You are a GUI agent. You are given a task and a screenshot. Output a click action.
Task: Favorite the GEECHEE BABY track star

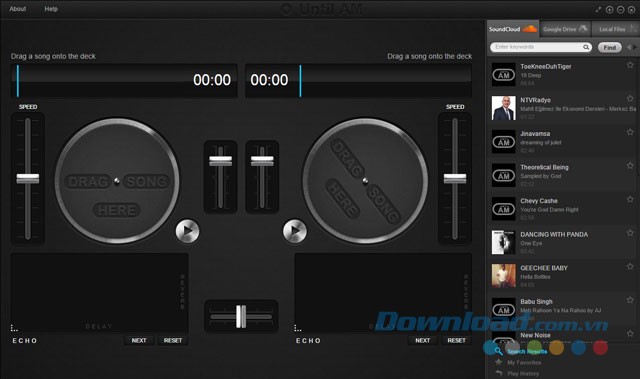630,266
